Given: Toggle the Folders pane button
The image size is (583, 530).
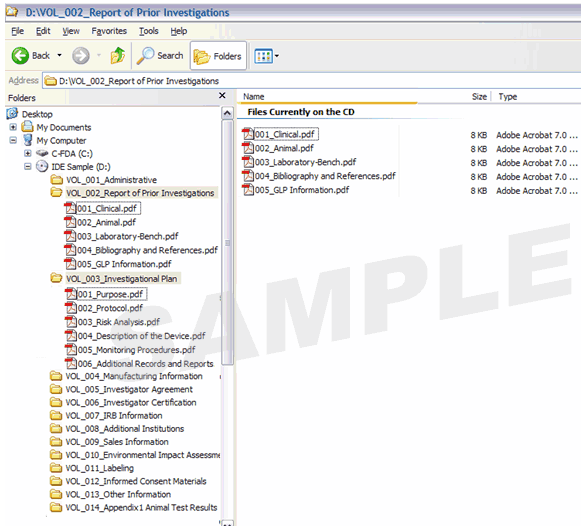Looking at the screenshot, I should point(218,56).
